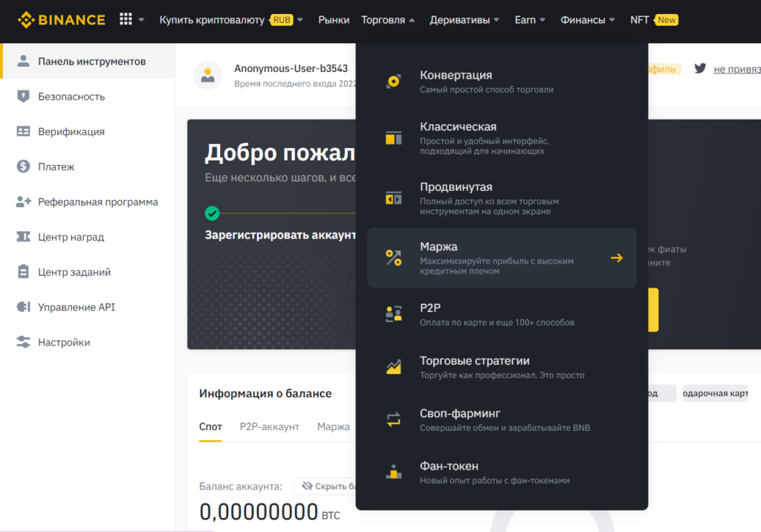Go to Безопасность section
The image size is (761, 532).
88,96
